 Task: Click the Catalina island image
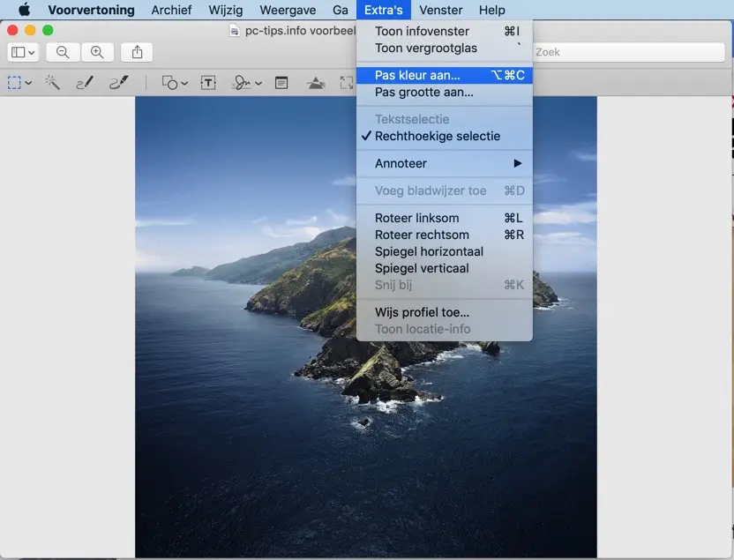tap(366, 326)
